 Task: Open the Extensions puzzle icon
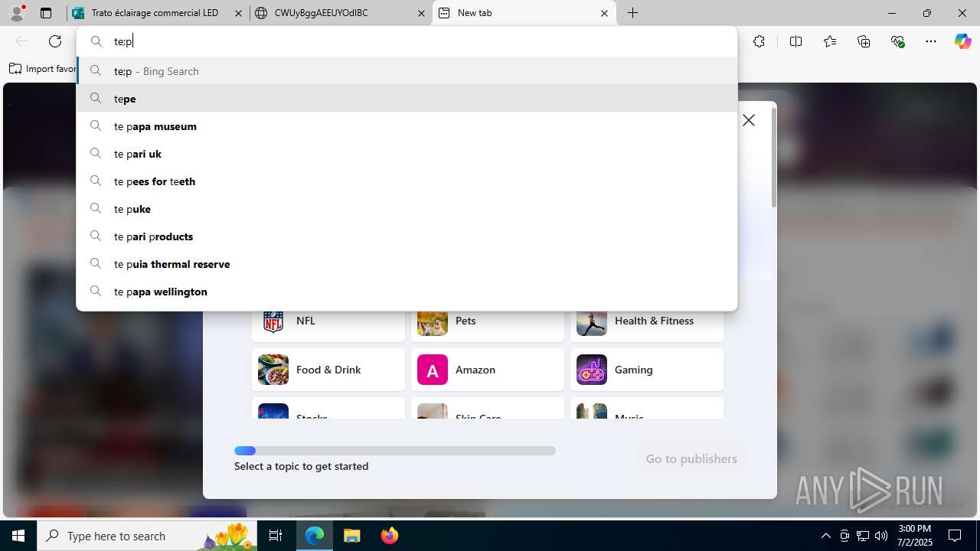click(759, 41)
